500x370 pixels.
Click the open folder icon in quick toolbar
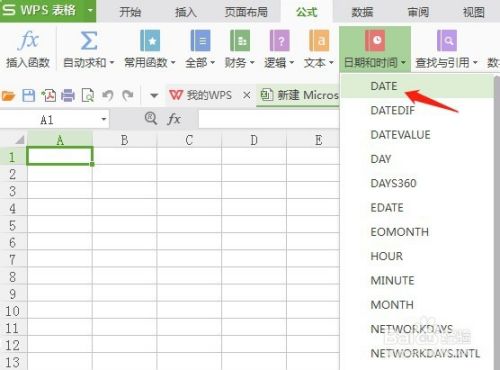(9, 96)
